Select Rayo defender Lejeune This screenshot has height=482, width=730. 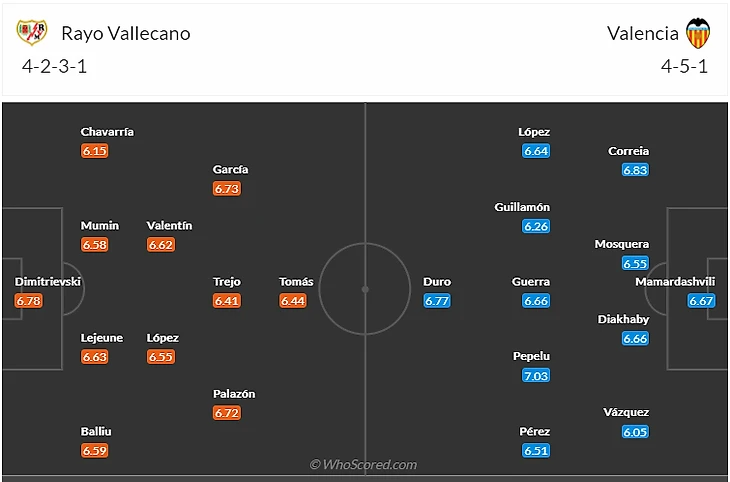click(x=102, y=338)
